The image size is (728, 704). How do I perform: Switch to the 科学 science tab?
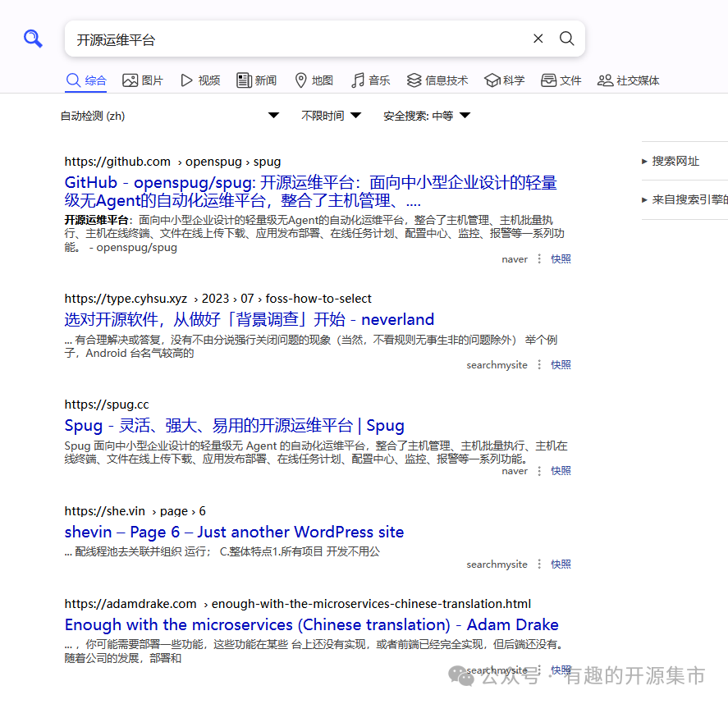(504, 80)
